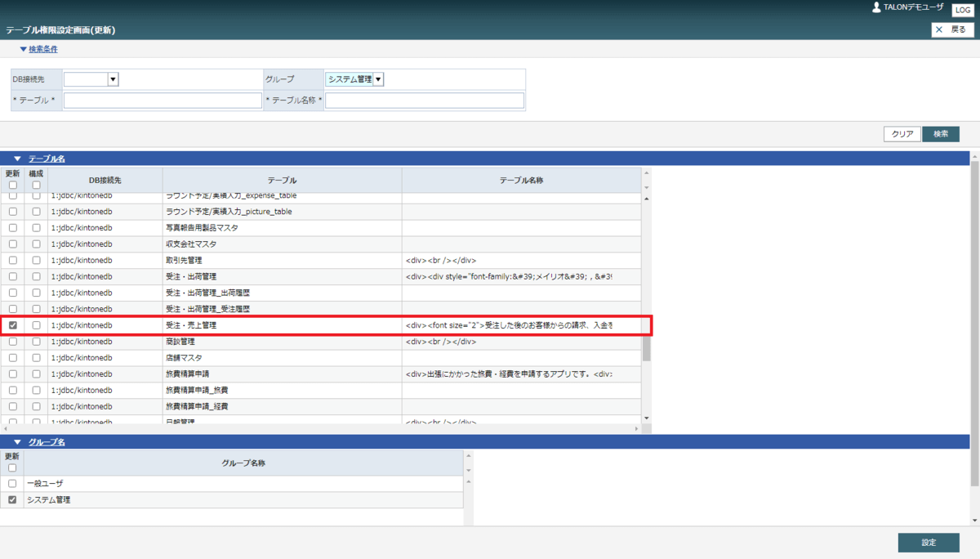
Task: Uncheck the システム管理 group checkbox
Action: [12, 499]
